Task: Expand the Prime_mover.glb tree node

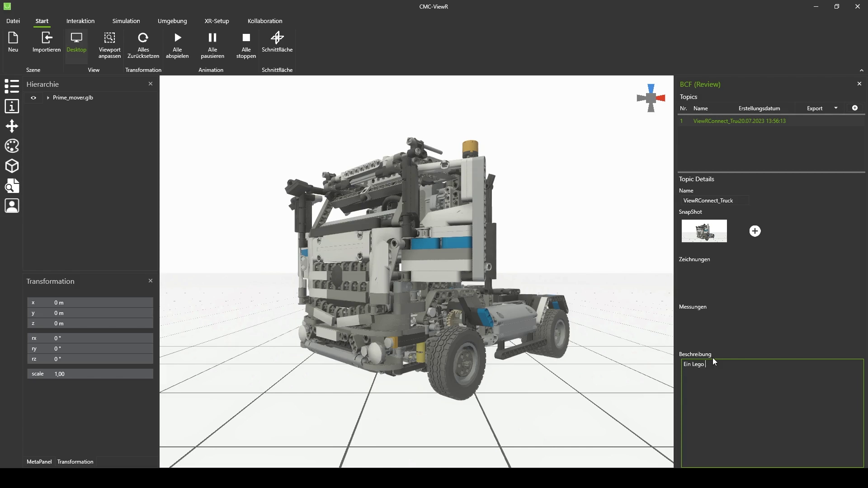Action: [48, 98]
